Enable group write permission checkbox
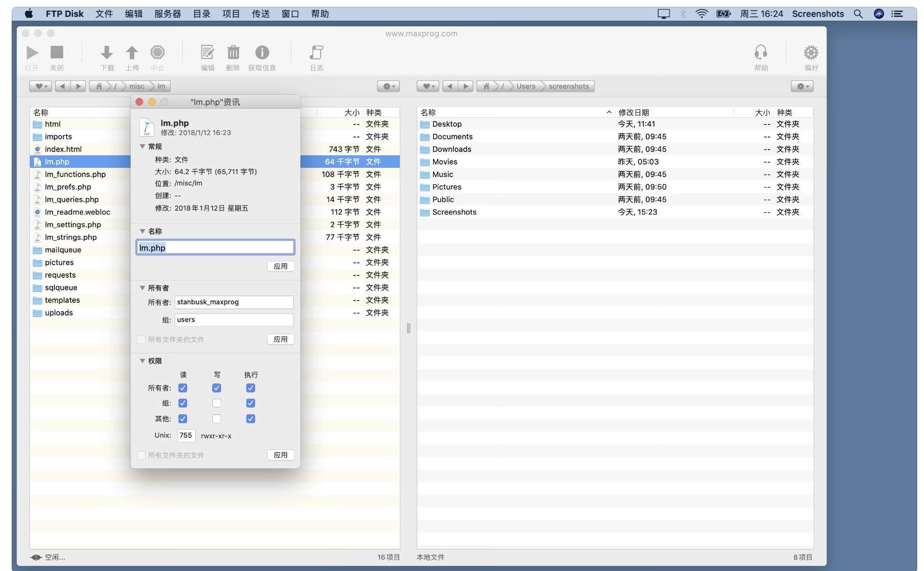 coord(217,403)
